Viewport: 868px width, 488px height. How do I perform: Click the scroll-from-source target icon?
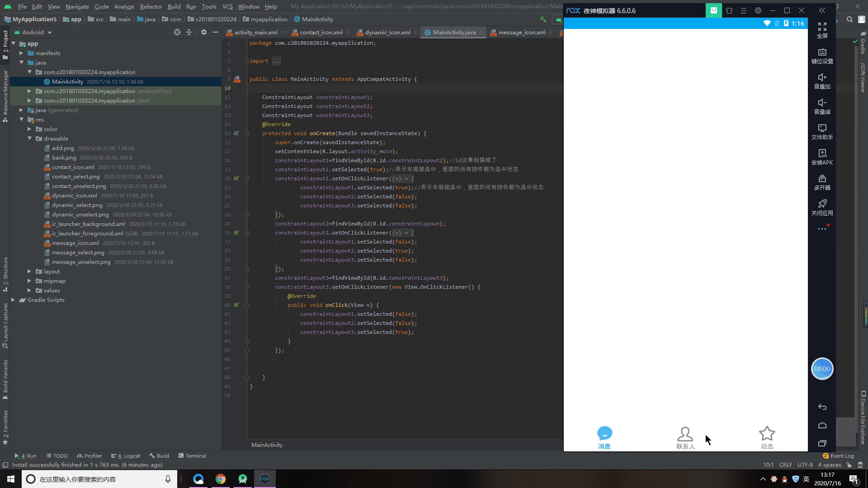177,33
